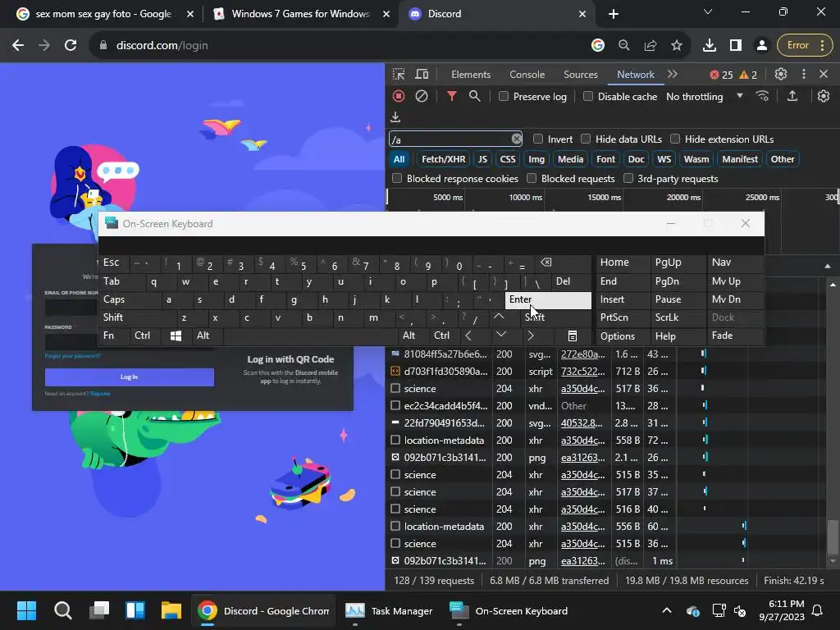Image resolution: width=840 pixels, height=630 pixels.
Task: Import HAR file with the upload arrow icon
Action: pyautogui.click(x=792, y=96)
